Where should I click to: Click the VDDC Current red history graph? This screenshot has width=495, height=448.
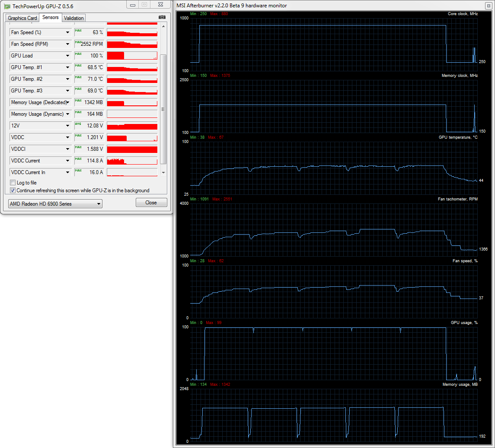tap(132, 161)
